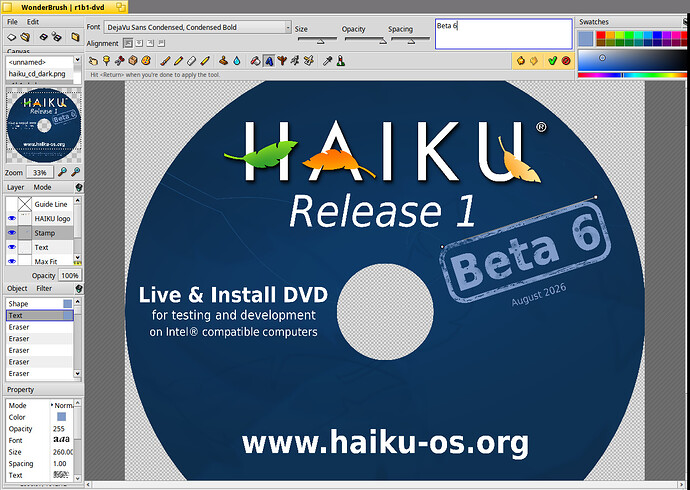Viewport: 690px width, 490px height.
Task: Hide the Text layer
Action: (x=12, y=247)
